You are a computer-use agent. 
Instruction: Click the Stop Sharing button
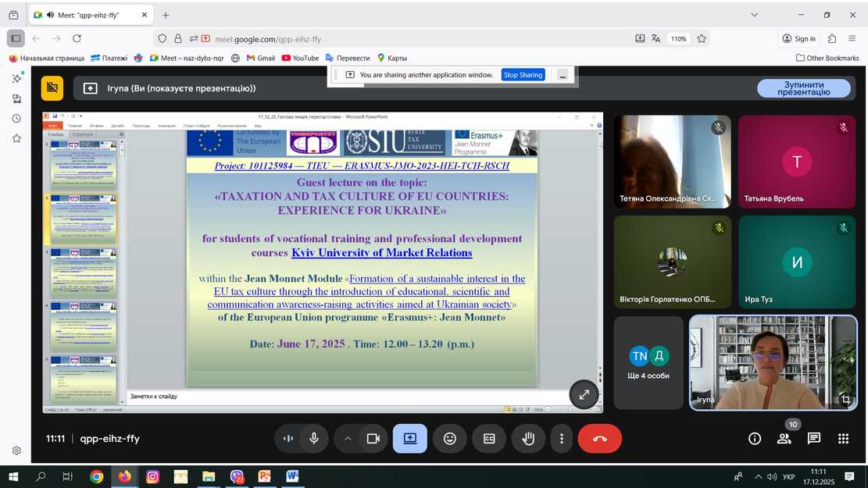(x=523, y=75)
